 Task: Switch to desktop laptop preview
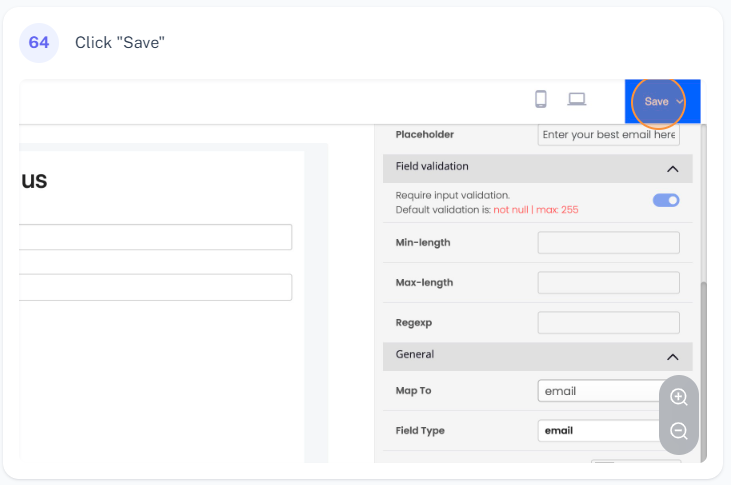coord(576,99)
